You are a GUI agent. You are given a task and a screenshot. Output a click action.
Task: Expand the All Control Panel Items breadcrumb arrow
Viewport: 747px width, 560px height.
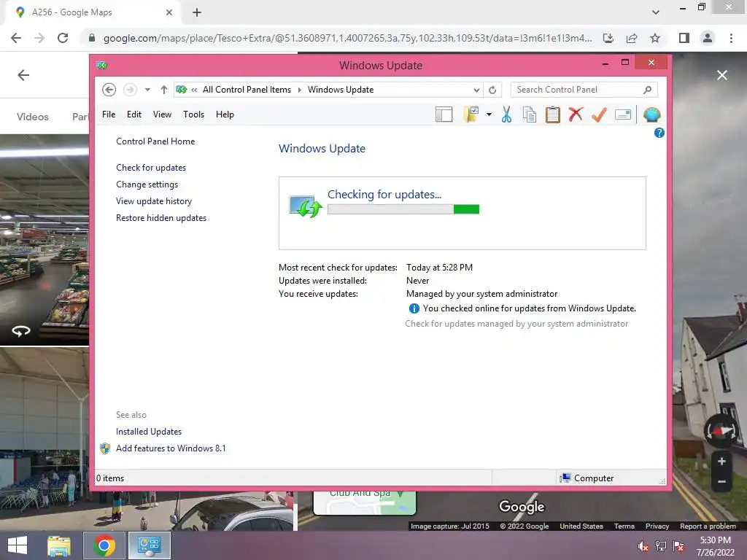[x=300, y=90]
